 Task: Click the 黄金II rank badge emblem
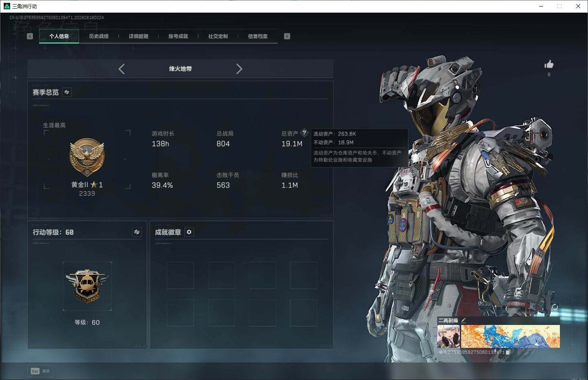click(x=87, y=157)
